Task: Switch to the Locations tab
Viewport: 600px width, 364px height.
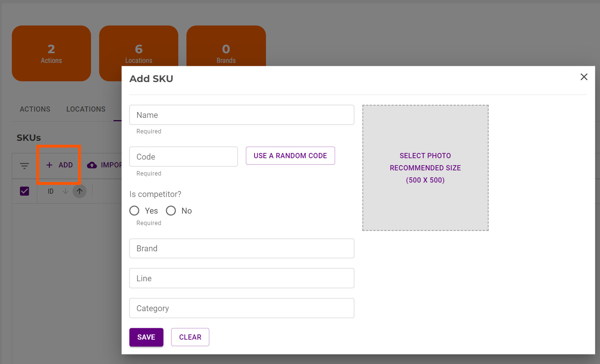Action: coord(86,109)
